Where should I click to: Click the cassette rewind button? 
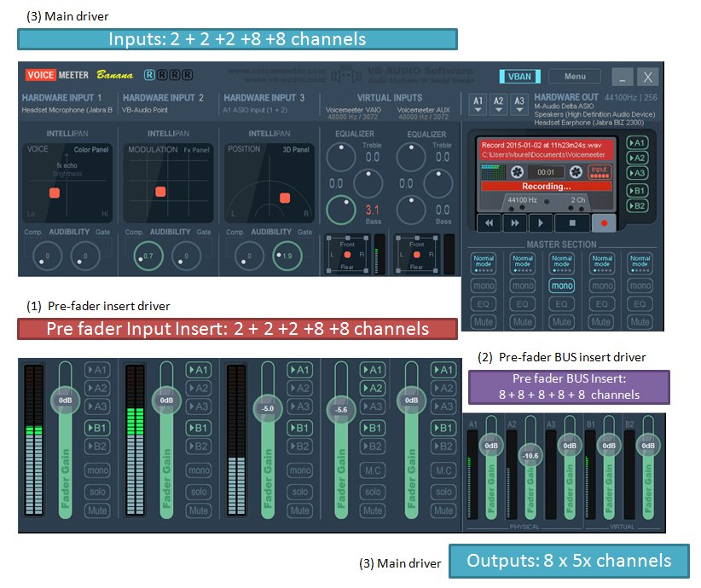490,222
